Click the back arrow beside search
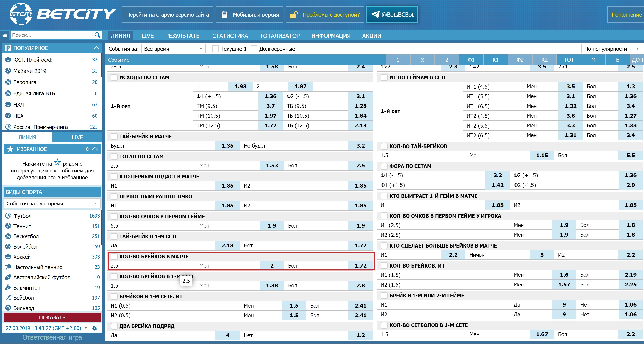Viewport: 644px width, 344px height. [4, 36]
